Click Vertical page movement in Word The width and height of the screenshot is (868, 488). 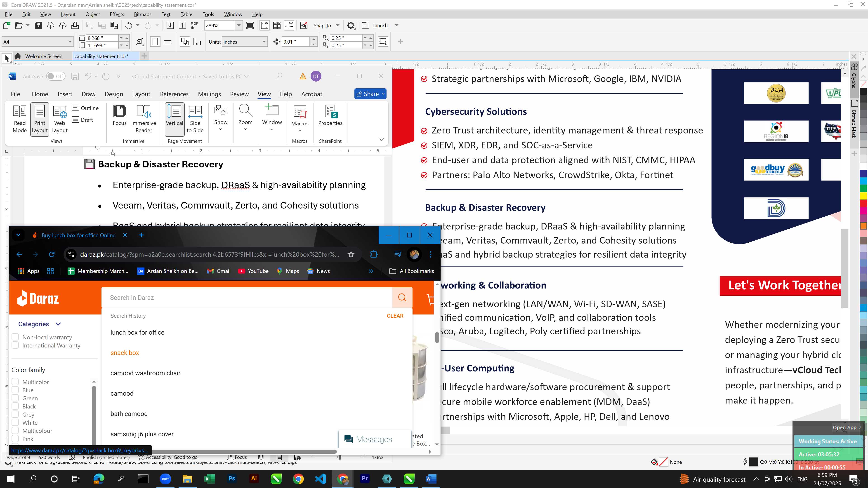click(x=175, y=119)
